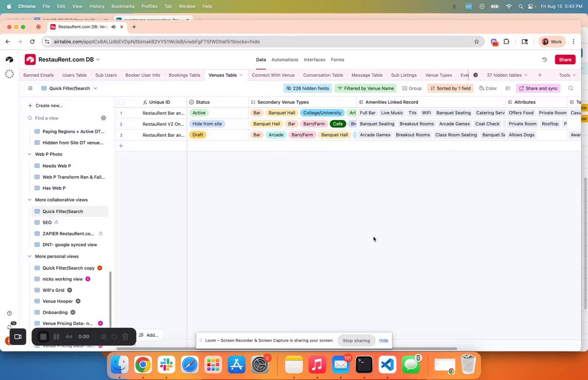Viewport: 588px width, 380px height.
Task: Open the Message Table tab
Action: pos(367,75)
